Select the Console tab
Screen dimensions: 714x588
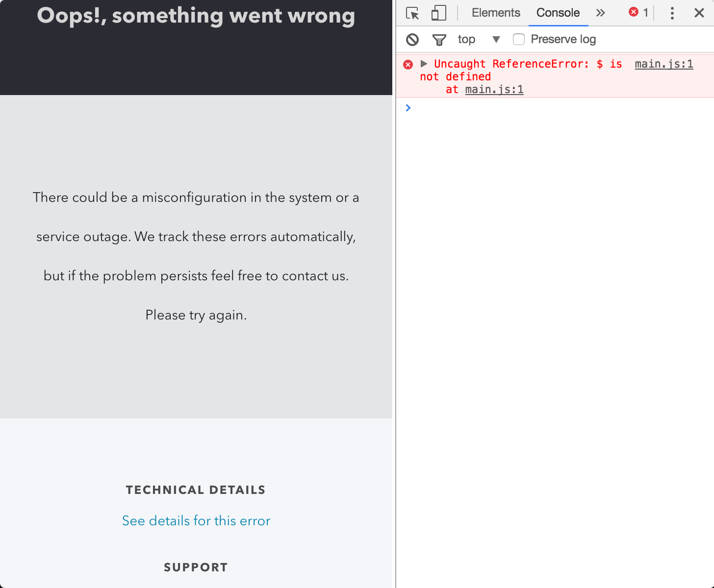pyautogui.click(x=558, y=12)
